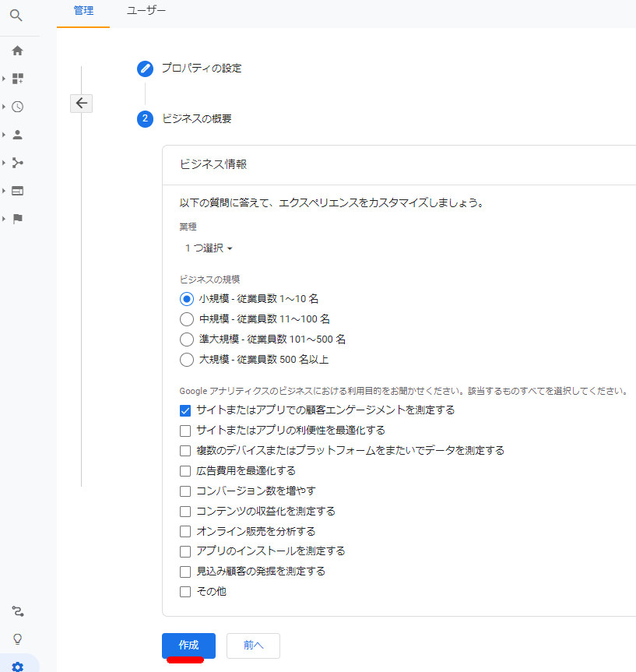This screenshot has width=636, height=672.
Task: Check 広告費用を最適化する checkbox
Action: tap(185, 471)
